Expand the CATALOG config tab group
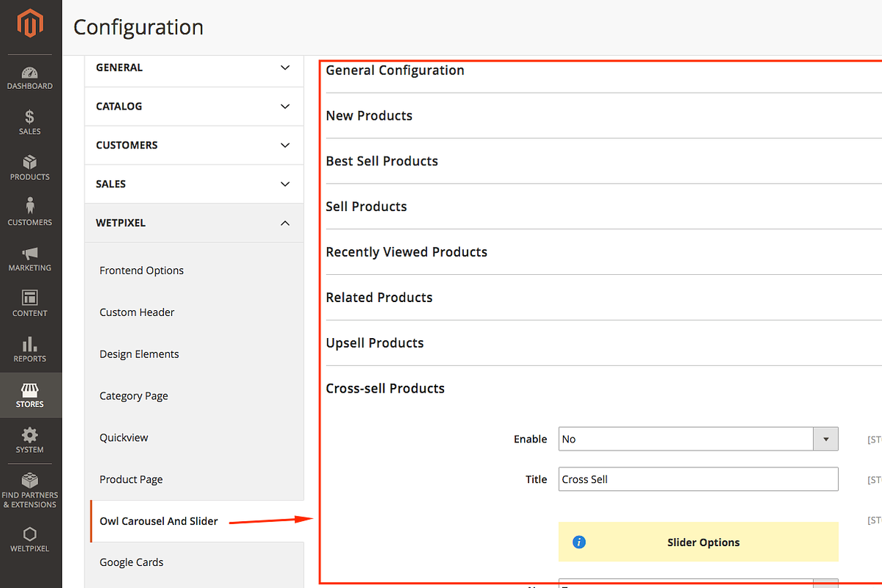Viewport: 882px width, 588px height. pyautogui.click(x=194, y=107)
